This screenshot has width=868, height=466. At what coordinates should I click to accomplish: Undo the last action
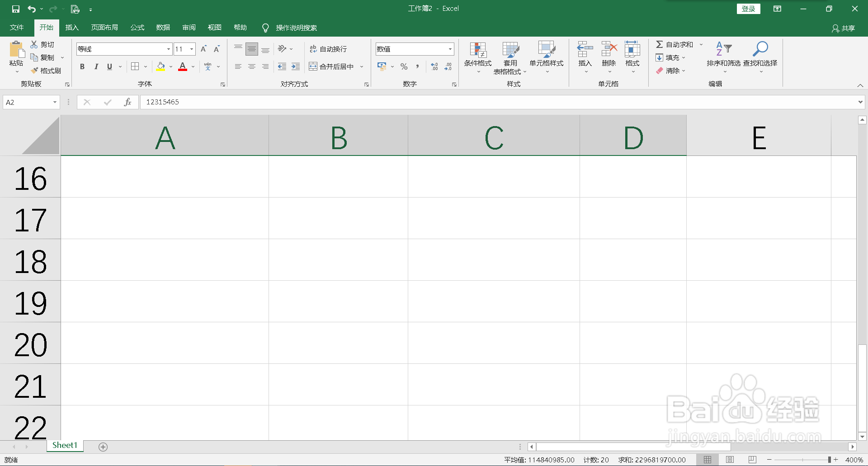click(x=32, y=9)
